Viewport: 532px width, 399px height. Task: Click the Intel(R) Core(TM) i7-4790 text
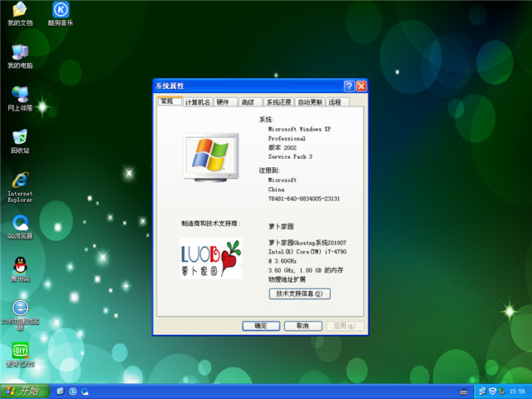point(307,252)
